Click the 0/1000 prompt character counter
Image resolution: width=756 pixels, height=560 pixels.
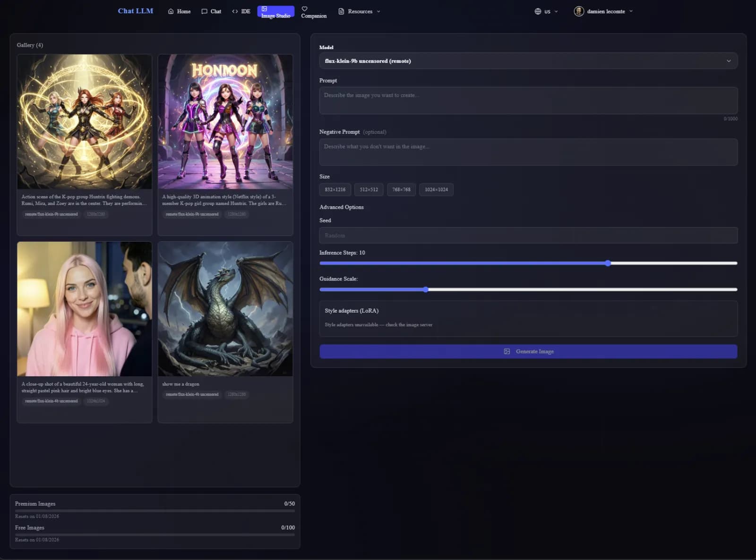pyautogui.click(x=730, y=119)
